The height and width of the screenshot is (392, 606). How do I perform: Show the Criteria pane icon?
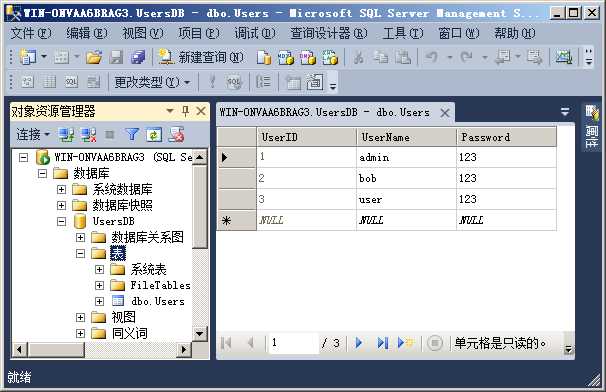(x=49, y=82)
